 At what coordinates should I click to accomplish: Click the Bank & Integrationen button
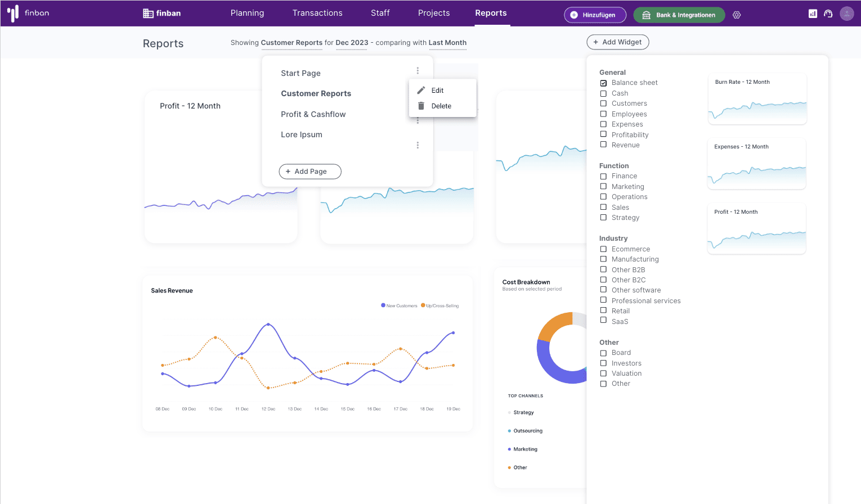point(679,15)
